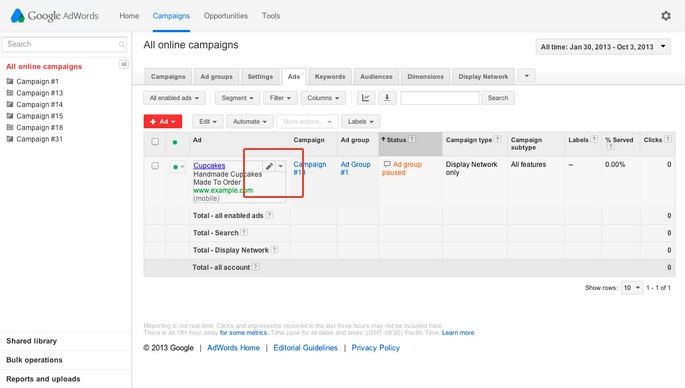Open help for Total - Display Network
The width and height of the screenshot is (685, 388).
coord(274,249)
